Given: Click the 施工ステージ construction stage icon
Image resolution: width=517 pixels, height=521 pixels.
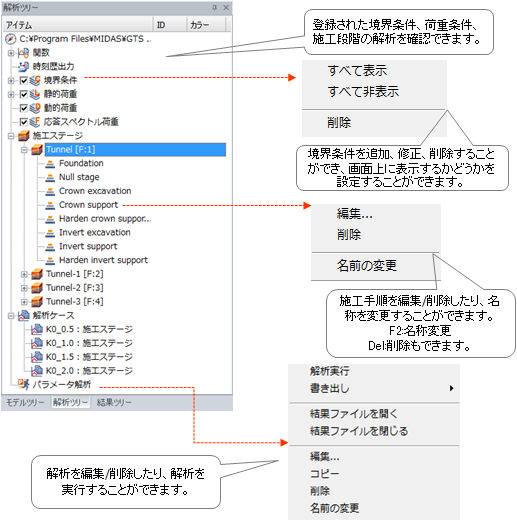Looking at the screenshot, I should [x=24, y=136].
